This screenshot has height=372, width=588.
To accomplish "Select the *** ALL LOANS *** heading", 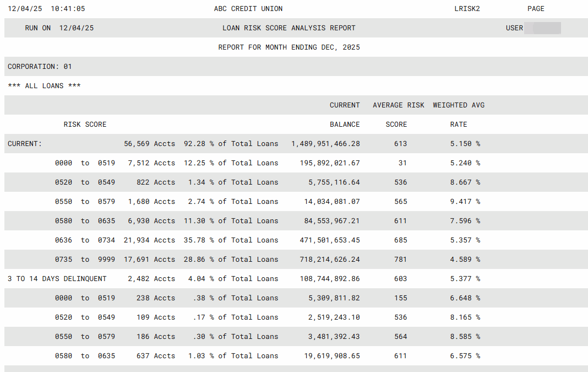I will (44, 86).
